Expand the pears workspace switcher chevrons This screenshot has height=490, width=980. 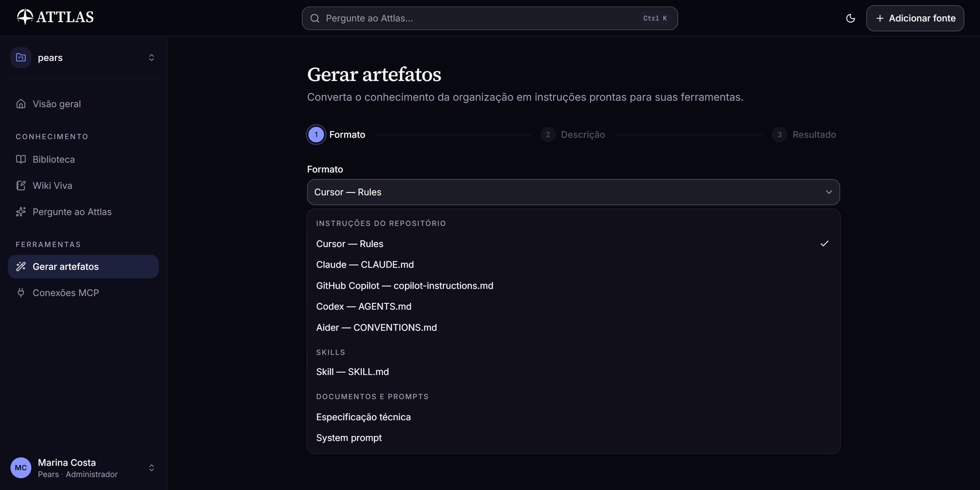coord(151,58)
